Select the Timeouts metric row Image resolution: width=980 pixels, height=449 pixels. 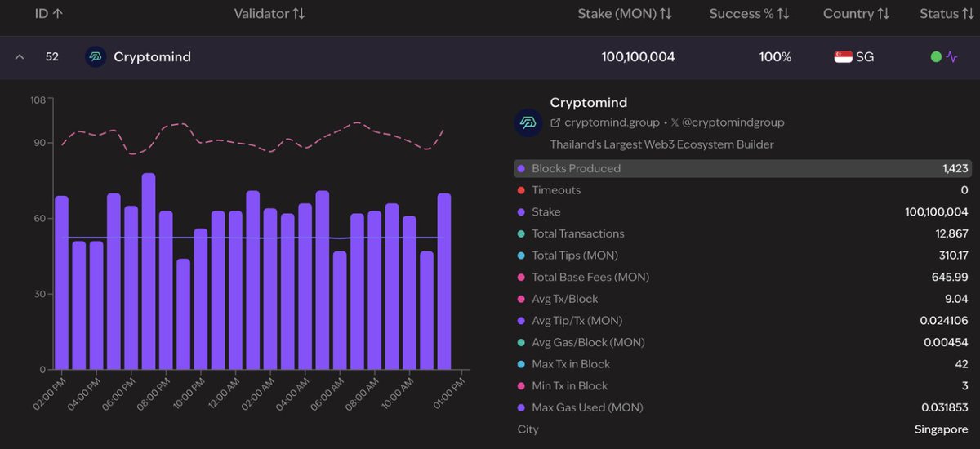coord(742,190)
